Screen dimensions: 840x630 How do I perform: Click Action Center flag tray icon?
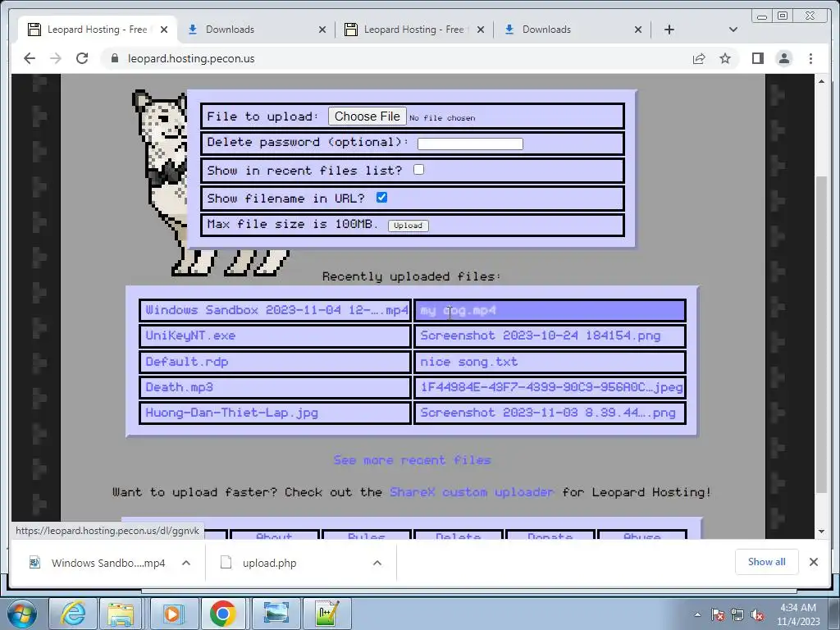(718, 614)
